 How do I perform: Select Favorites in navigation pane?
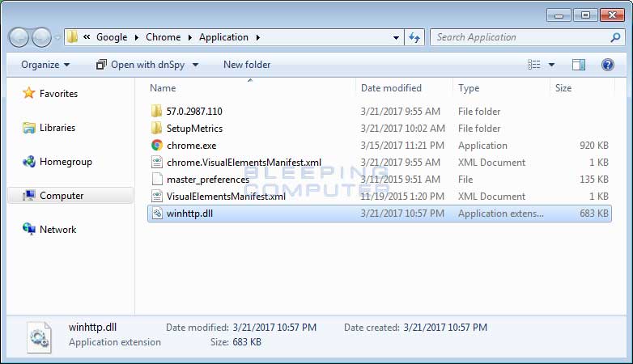(58, 94)
